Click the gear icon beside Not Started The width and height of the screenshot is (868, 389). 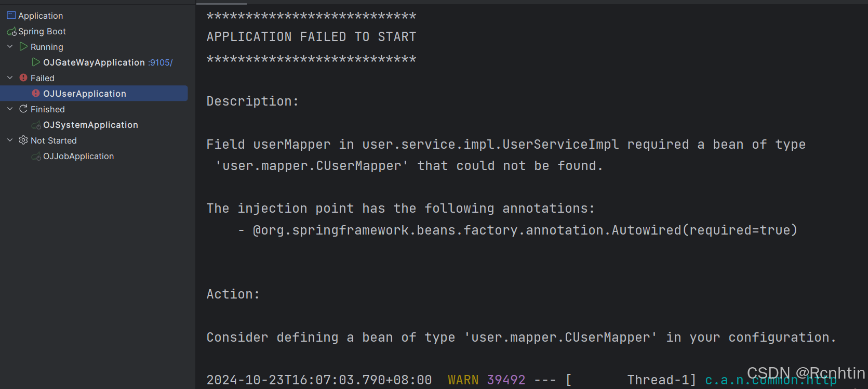point(23,140)
